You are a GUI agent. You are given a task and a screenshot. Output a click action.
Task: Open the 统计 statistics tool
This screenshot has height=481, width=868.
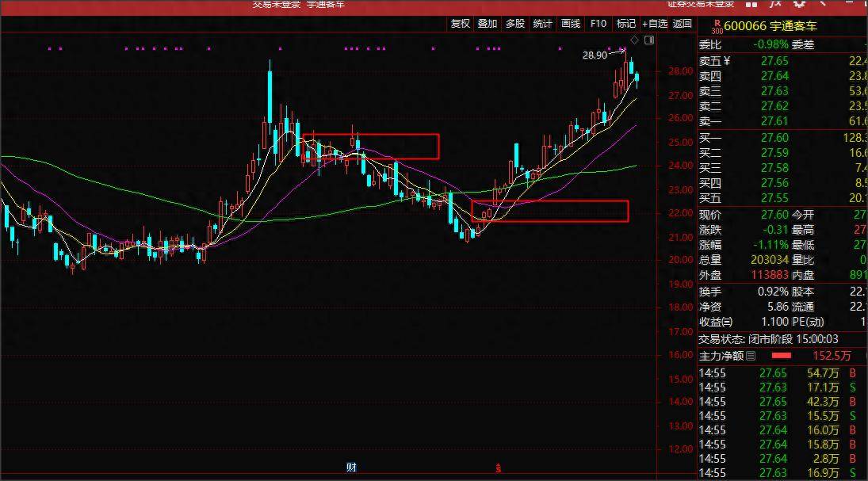click(542, 24)
